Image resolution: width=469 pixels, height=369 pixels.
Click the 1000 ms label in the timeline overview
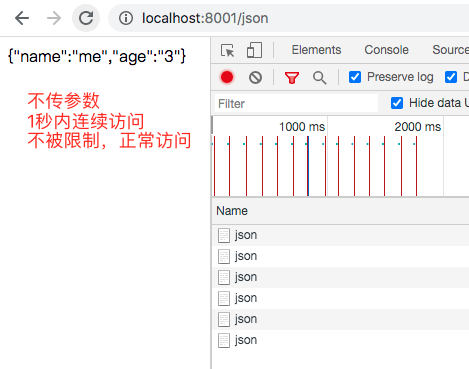point(302,127)
